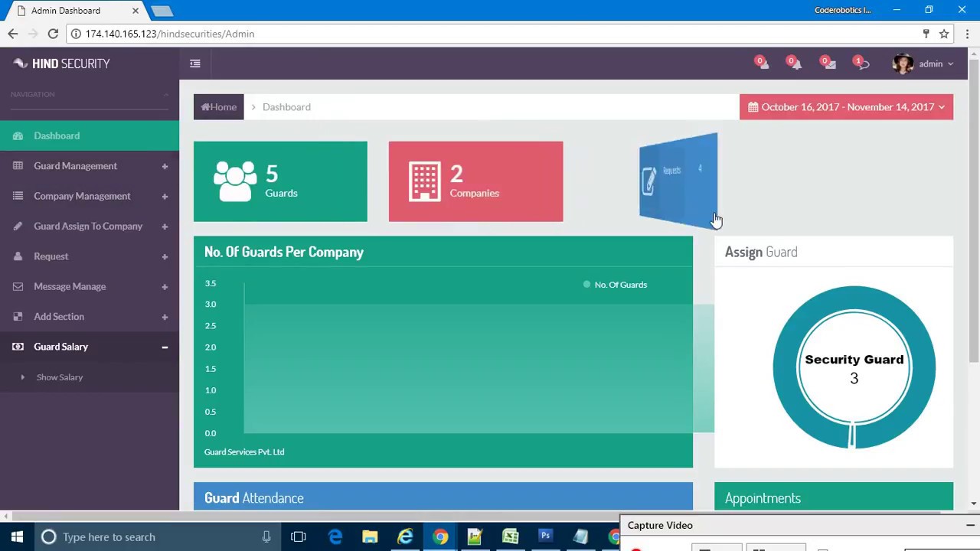Screen dimensions: 980x551
Task: Focus the address bar URL field
Action: pos(490,34)
